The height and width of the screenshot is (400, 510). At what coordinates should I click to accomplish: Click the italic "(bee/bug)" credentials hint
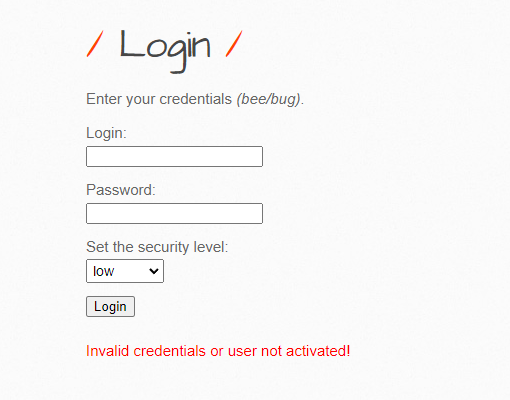pos(269,99)
